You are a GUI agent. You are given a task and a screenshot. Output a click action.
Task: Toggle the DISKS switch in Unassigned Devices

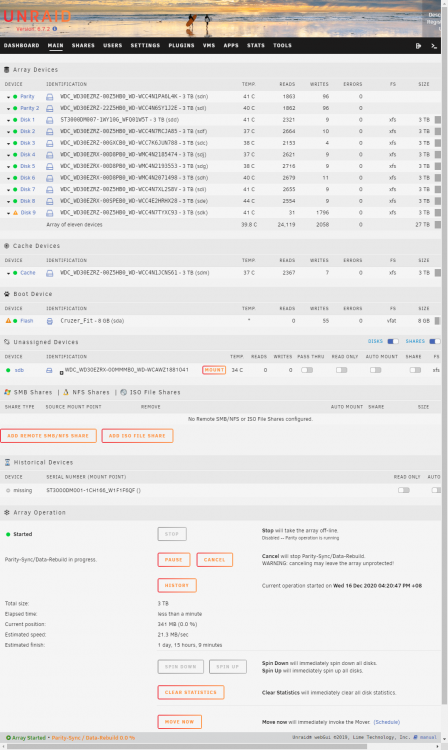[x=393, y=341]
